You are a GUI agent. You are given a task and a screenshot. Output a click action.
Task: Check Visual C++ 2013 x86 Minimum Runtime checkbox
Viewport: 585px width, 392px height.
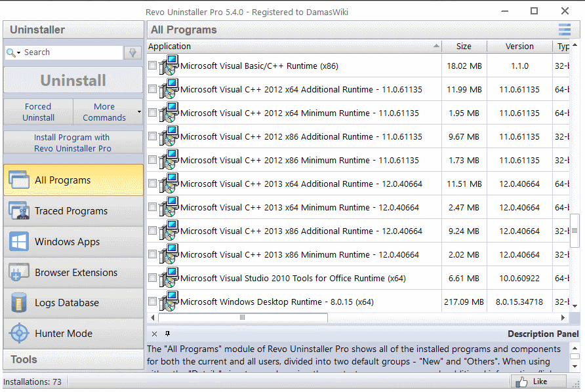click(152, 254)
